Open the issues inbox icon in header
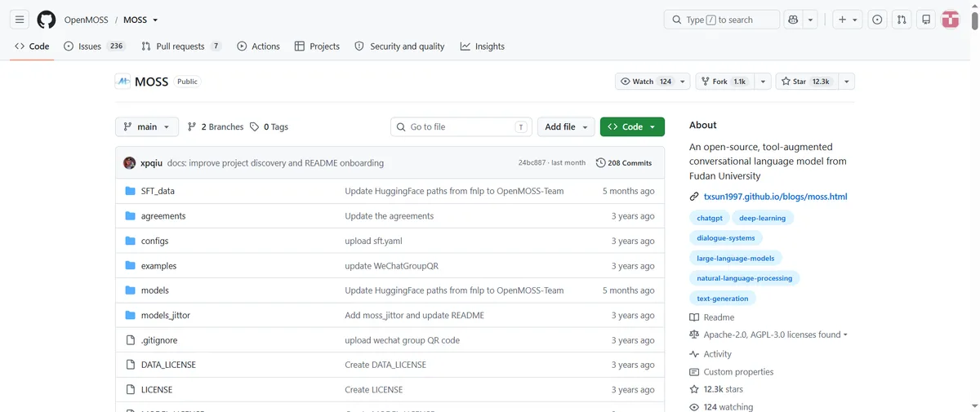This screenshot has width=980, height=412. click(x=877, y=20)
